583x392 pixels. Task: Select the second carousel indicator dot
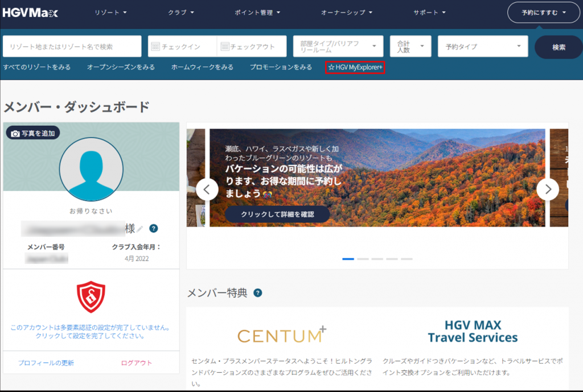[363, 259]
